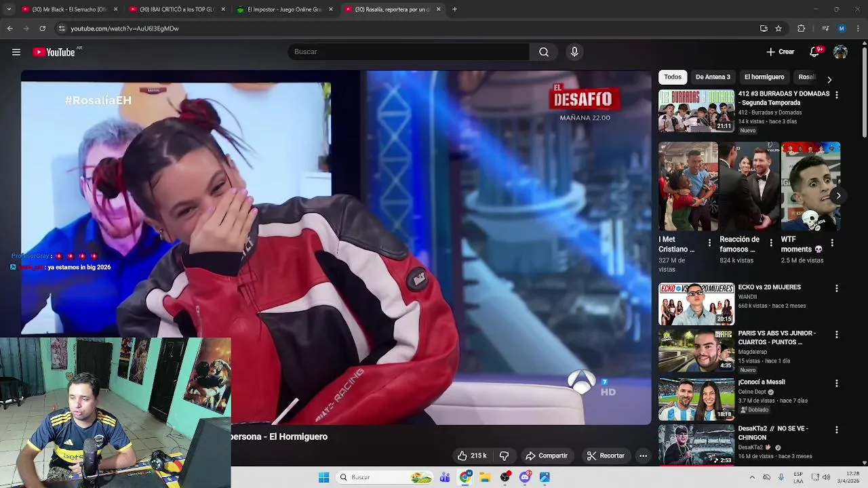Image resolution: width=868 pixels, height=488 pixels.
Task: Open the Photos app taskbar icon
Action: click(x=545, y=477)
